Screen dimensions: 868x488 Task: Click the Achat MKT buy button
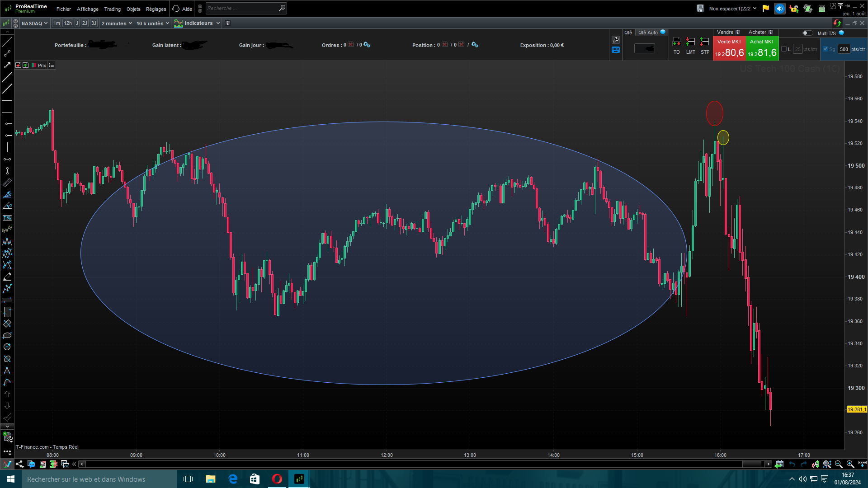point(762,48)
